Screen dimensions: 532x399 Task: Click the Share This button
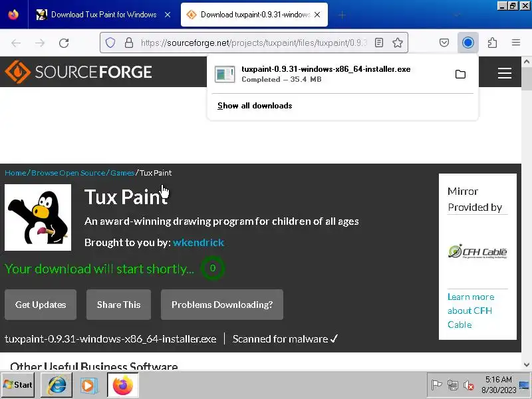pos(119,305)
